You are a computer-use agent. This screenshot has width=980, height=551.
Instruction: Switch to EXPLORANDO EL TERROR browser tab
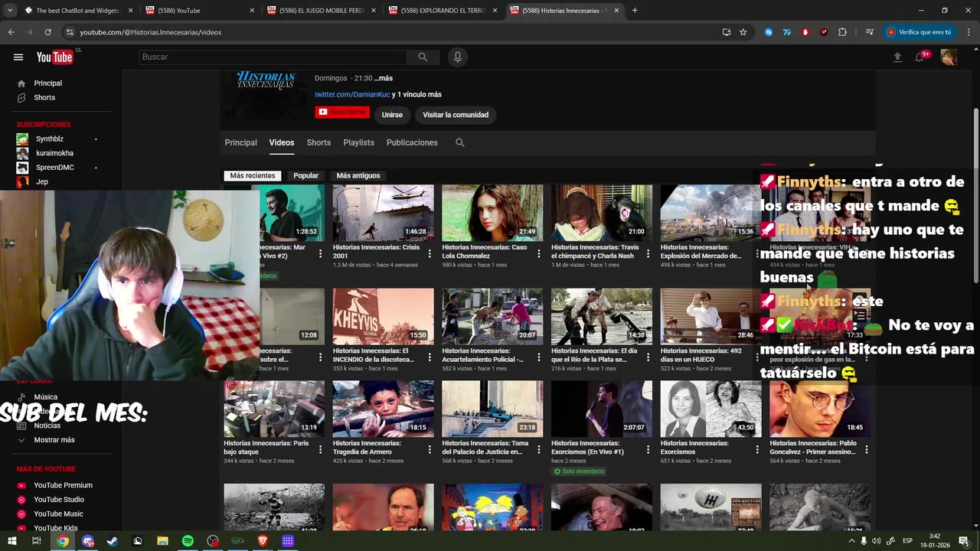(x=443, y=11)
